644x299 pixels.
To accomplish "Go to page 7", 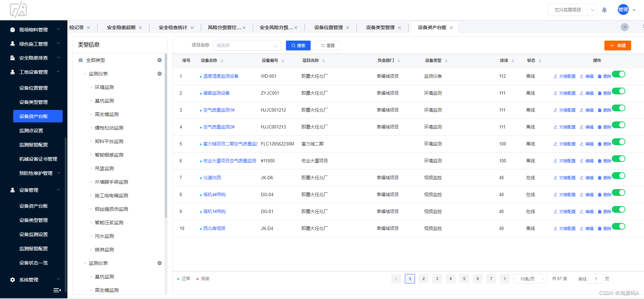I will pyautogui.click(x=491, y=279).
